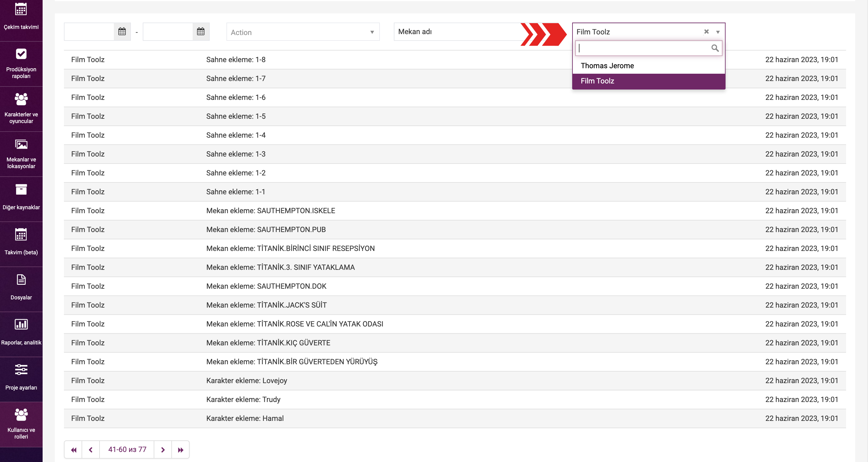Open start date calendar picker icon
This screenshot has height=462, width=868.
[x=122, y=32]
